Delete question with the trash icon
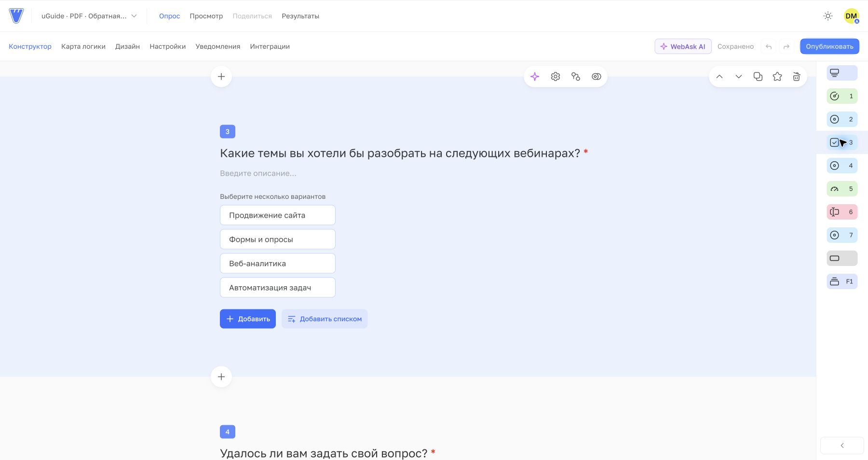868x460 pixels. click(x=797, y=77)
